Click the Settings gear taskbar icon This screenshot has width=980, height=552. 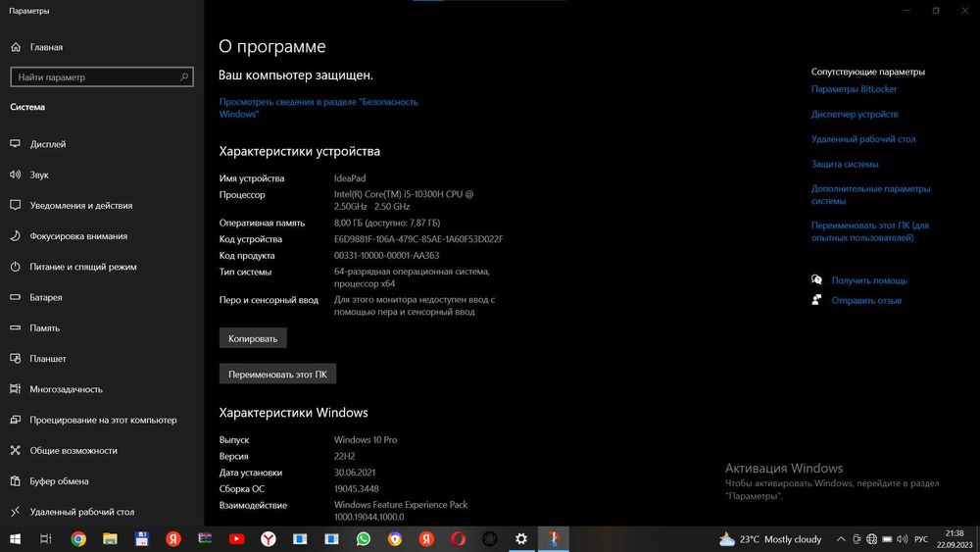521,539
